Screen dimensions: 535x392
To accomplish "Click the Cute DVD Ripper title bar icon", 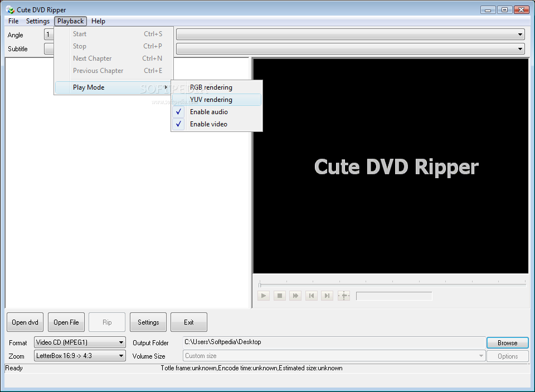I will (x=10, y=9).
